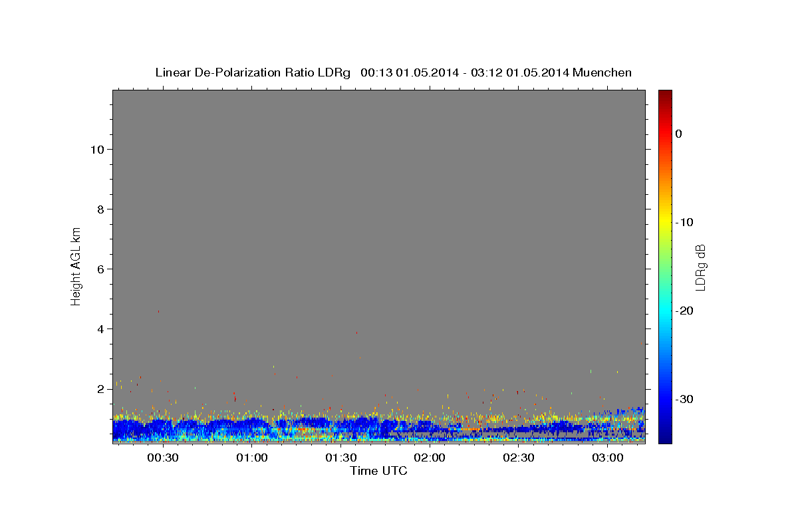This screenshot has width=798, height=532.
Task: Click the plot title text
Action: point(394,72)
